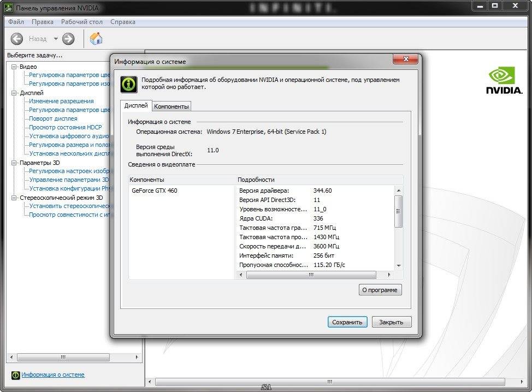Click details list vertical scrollbar down arrow
This screenshot has height=392, width=532.
399,266
